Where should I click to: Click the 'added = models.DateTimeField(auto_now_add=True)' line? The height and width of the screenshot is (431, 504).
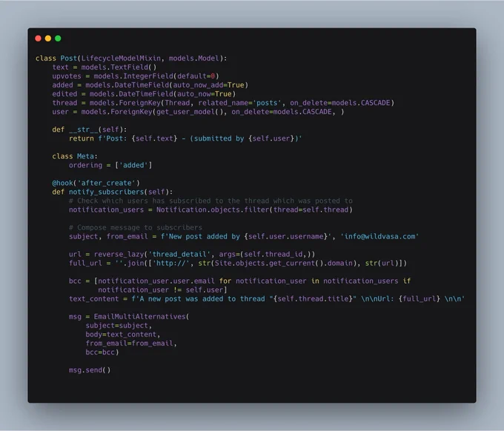150,85
